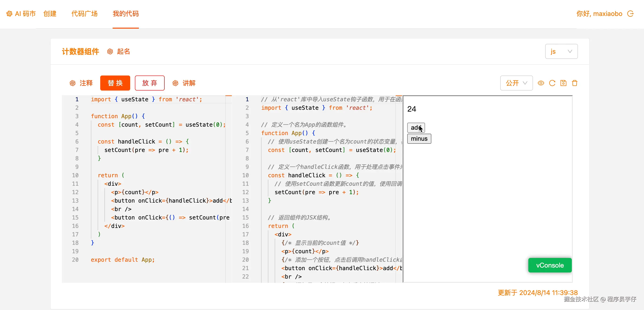Click the AI 码市 logo icon
Image resolution: width=644 pixels, height=310 pixels.
click(9, 14)
